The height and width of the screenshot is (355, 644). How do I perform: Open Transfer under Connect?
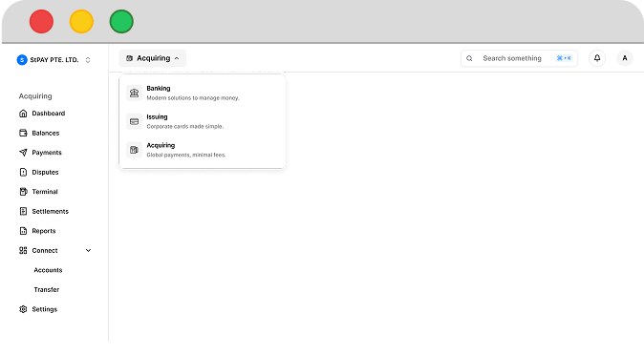click(47, 290)
